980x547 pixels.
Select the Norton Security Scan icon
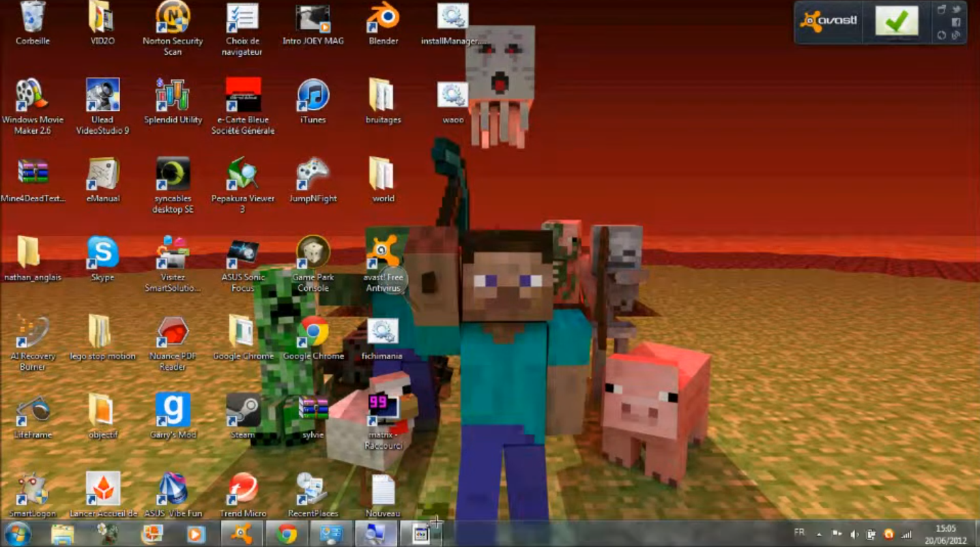pyautogui.click(x=173, y=18)
